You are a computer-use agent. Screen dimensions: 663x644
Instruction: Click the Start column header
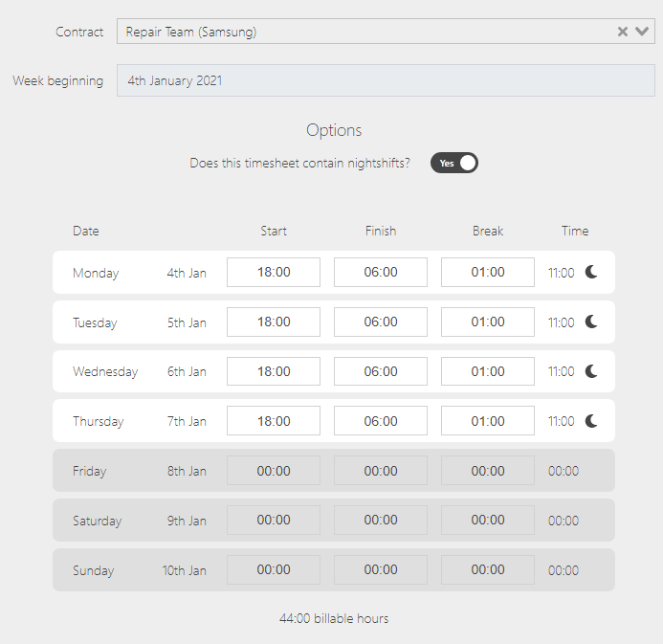[274, 231]
